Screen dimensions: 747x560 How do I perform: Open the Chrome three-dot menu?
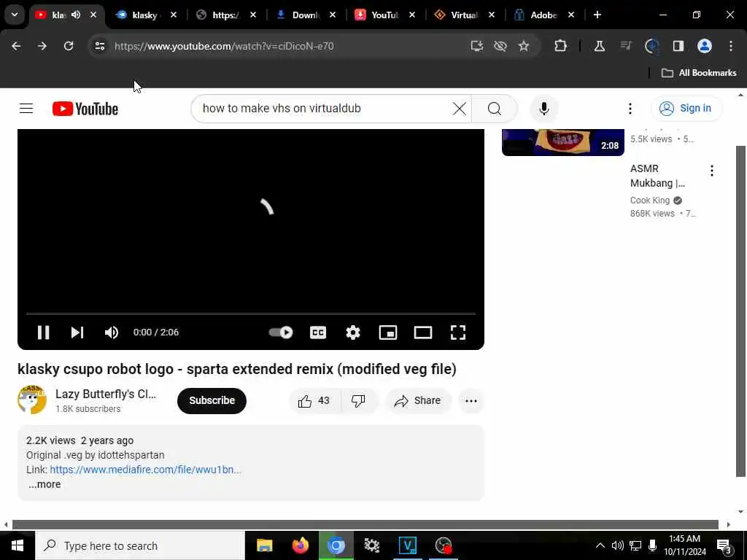731,46
